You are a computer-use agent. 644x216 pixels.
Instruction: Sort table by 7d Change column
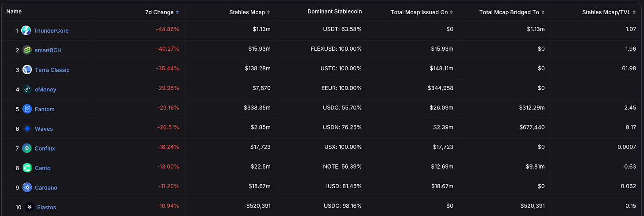pos(159,12)
